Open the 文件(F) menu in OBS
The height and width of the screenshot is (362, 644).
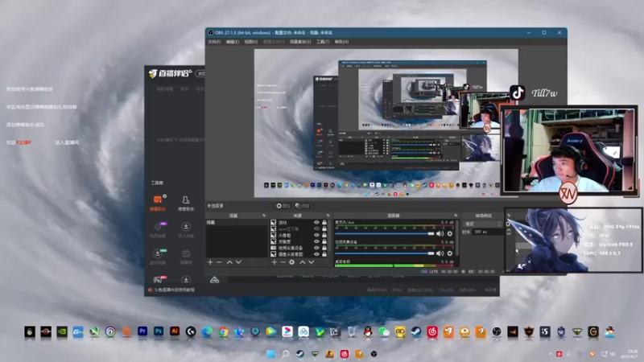point(214,42)
